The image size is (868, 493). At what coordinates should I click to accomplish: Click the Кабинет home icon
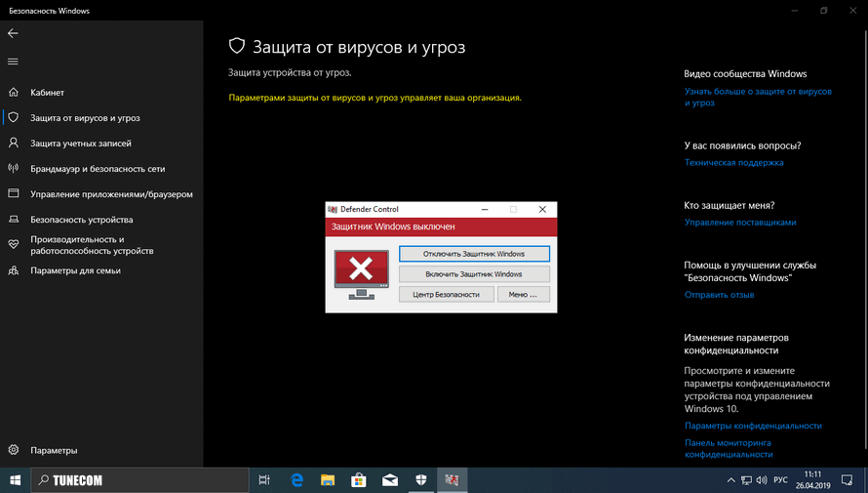pos(14,93)
